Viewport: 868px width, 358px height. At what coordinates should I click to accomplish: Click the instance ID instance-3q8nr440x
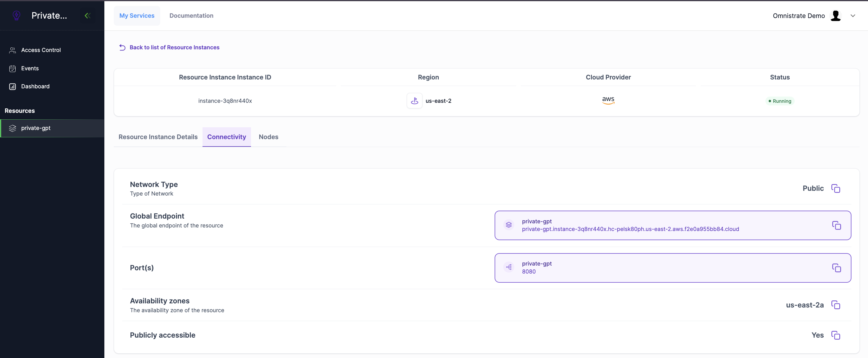225,101
